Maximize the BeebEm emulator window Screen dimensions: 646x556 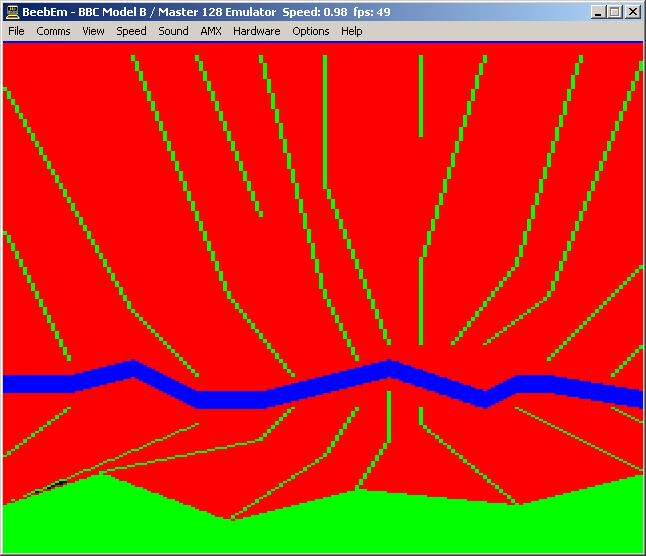[614, 12]
